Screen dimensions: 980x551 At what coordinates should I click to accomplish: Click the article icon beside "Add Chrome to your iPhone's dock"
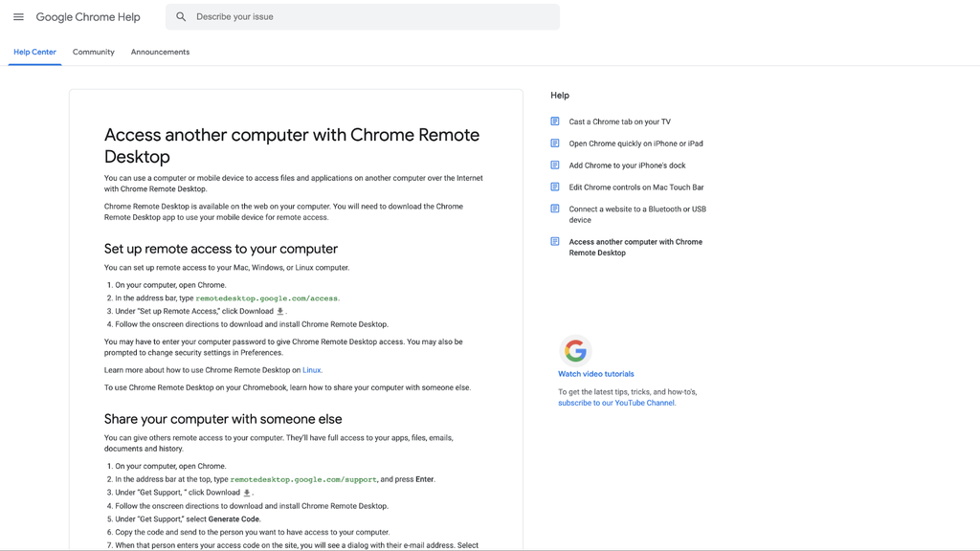point(555,165)
